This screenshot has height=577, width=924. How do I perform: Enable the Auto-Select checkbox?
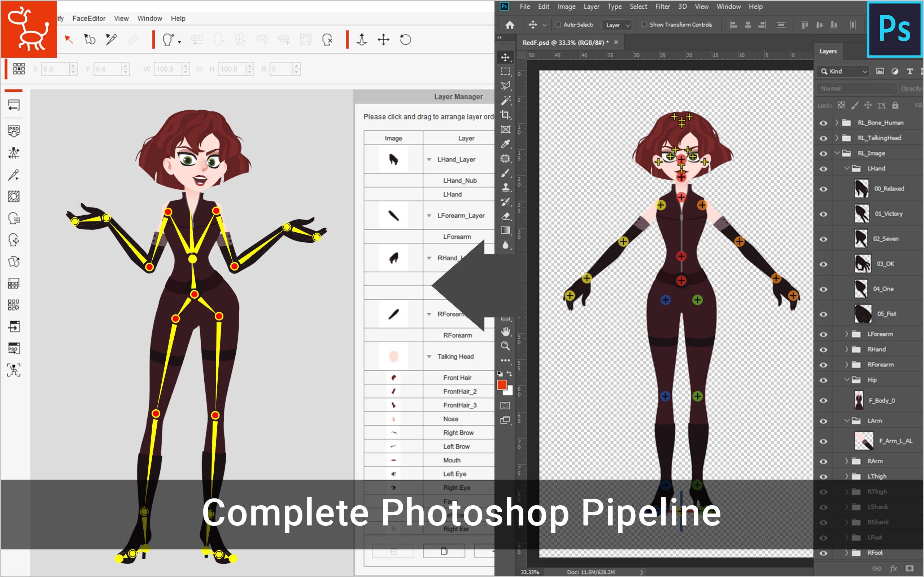559,24
